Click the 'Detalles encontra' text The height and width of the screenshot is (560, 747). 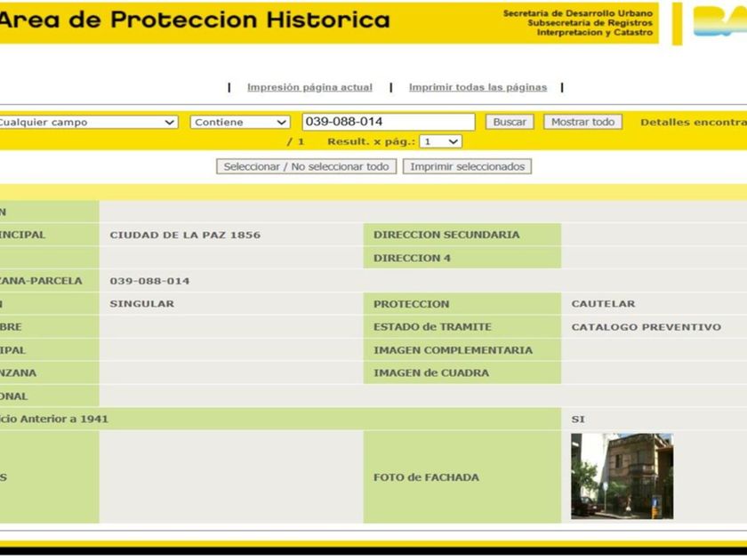[694, 123]
